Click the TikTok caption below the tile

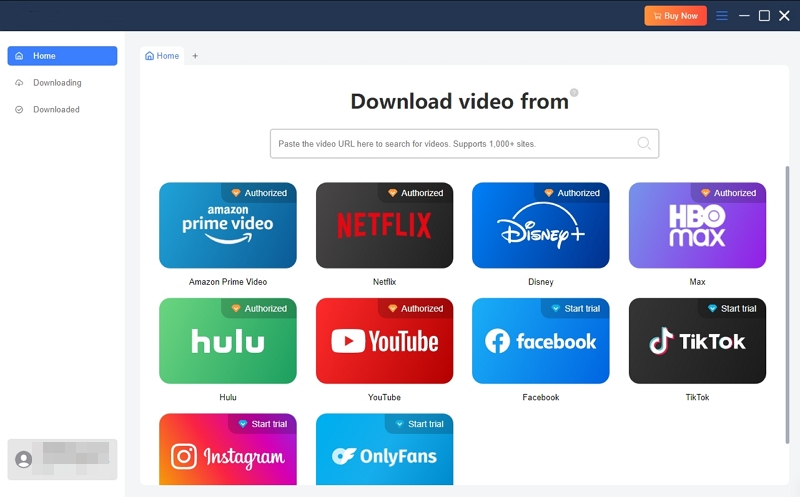point(697,397)
